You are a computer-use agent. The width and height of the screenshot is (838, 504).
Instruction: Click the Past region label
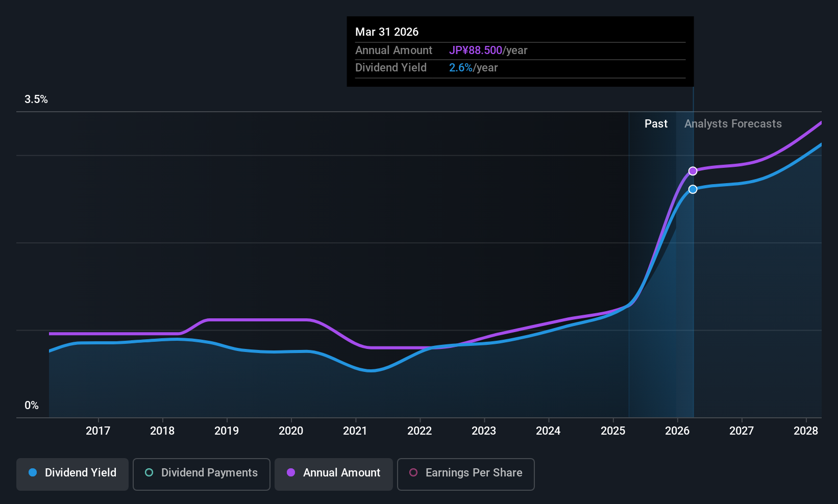[656, 124]
